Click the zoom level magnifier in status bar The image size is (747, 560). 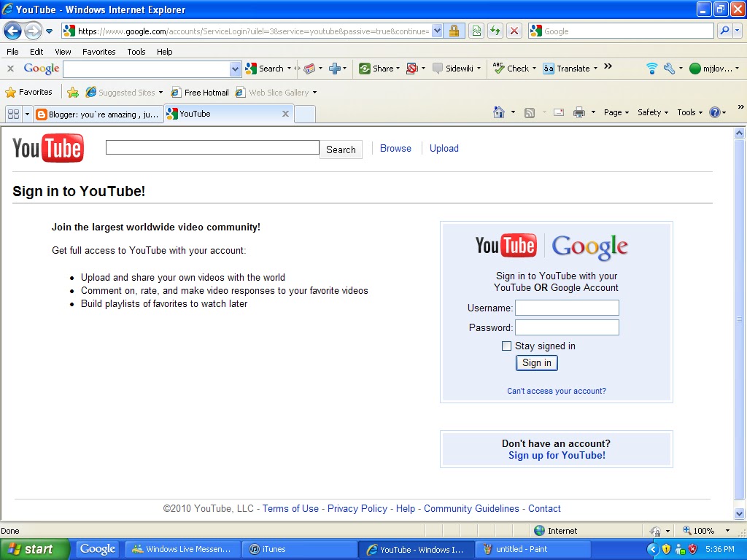(x=687, y=531)
